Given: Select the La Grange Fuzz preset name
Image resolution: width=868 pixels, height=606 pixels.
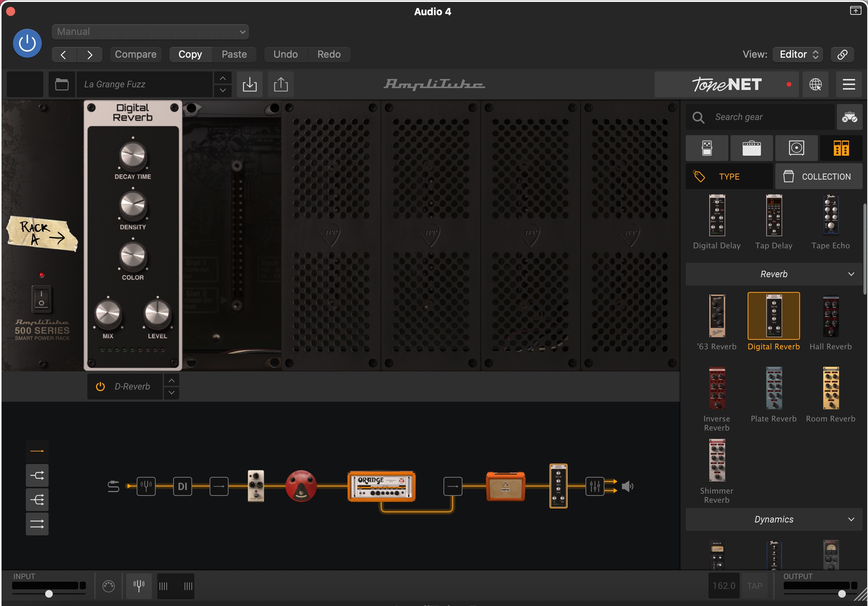Looking at the screenshot, I should point(144,84).
